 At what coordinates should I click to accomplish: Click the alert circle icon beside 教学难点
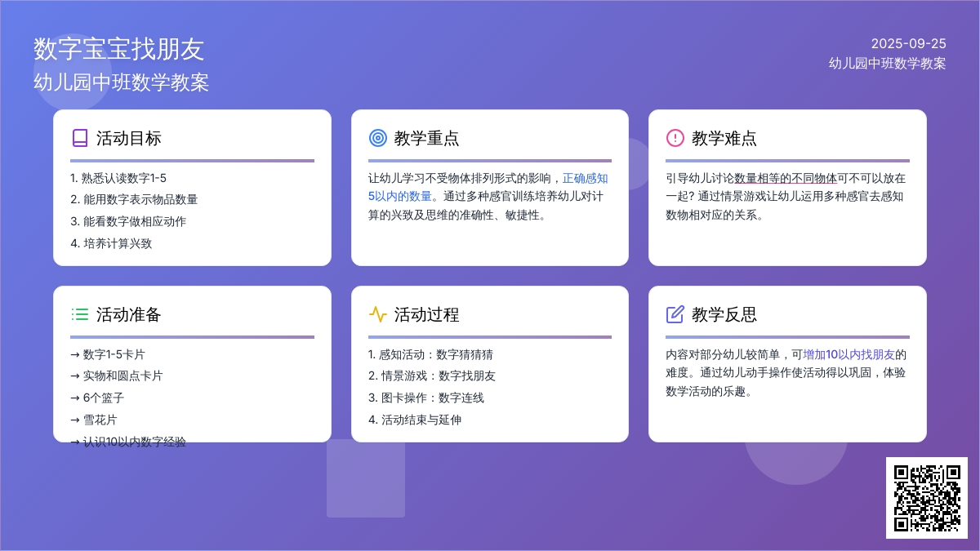click(675, 138)
